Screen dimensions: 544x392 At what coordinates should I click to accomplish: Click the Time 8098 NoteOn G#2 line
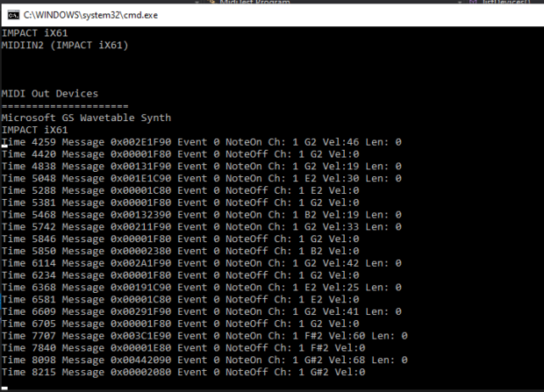pyautogui.click(x=204, y=360)
